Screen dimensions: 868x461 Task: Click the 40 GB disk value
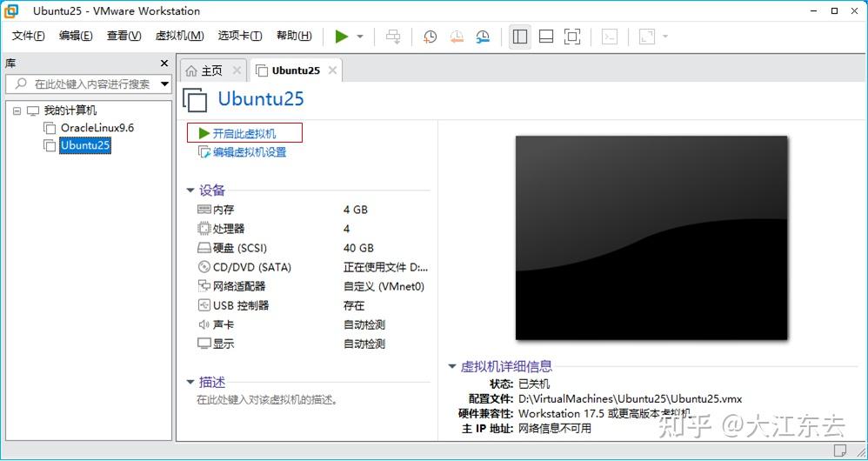click(358, 248)
